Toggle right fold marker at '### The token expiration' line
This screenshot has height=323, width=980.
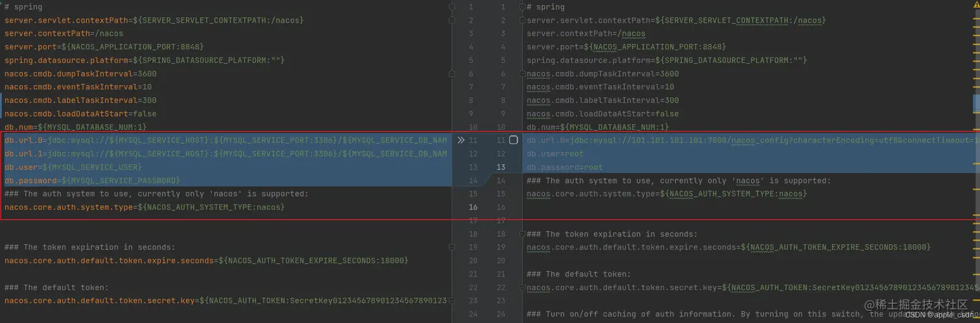[522, 234]
